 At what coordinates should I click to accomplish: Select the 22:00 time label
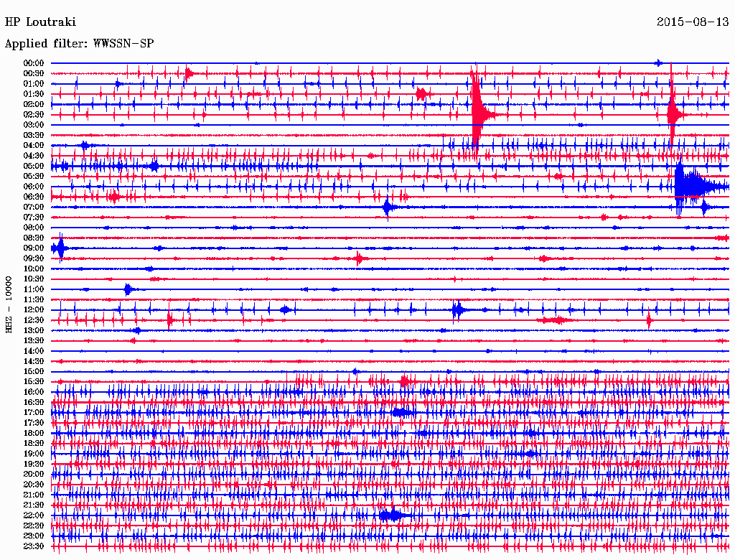point(34,515)
